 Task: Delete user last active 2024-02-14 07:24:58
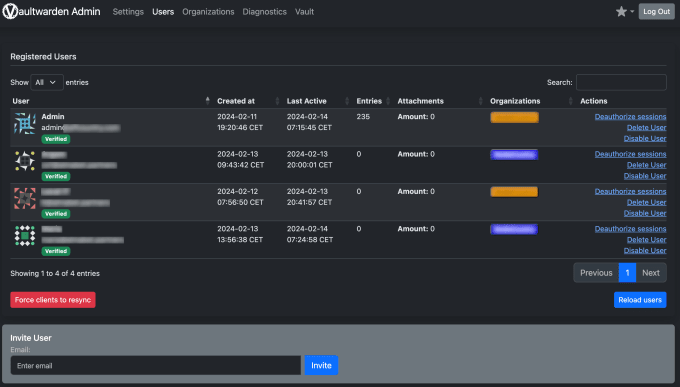tap(647, 239)
